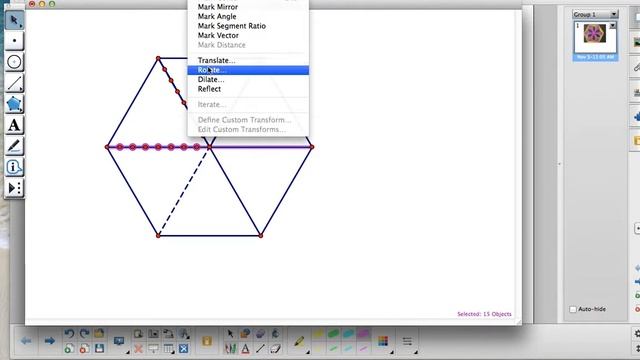Select the yellow Pen type icon
This screenshot has width=640, height=360.
(299, 341)
